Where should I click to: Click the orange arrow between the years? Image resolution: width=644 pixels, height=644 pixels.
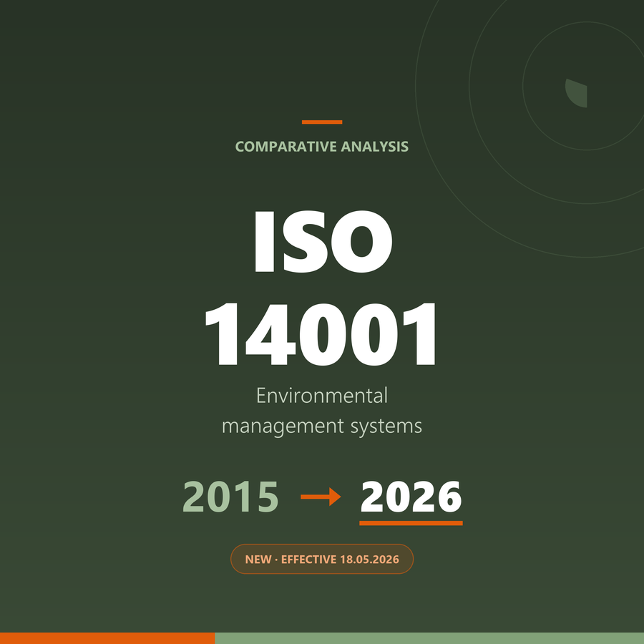click(x=321, y=497)
